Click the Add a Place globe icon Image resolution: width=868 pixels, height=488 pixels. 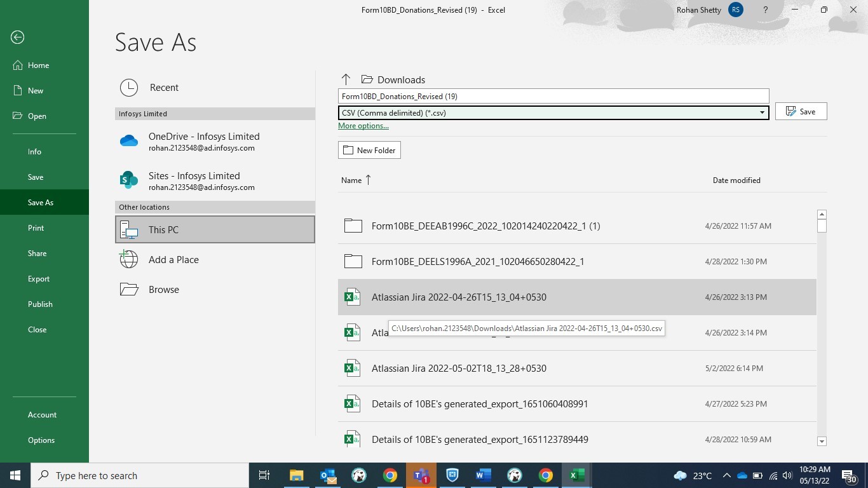129,259
